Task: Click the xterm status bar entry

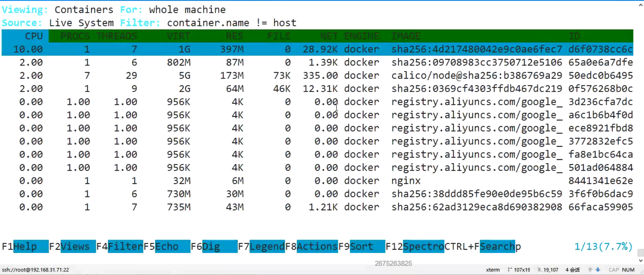Action: (493, 270)
